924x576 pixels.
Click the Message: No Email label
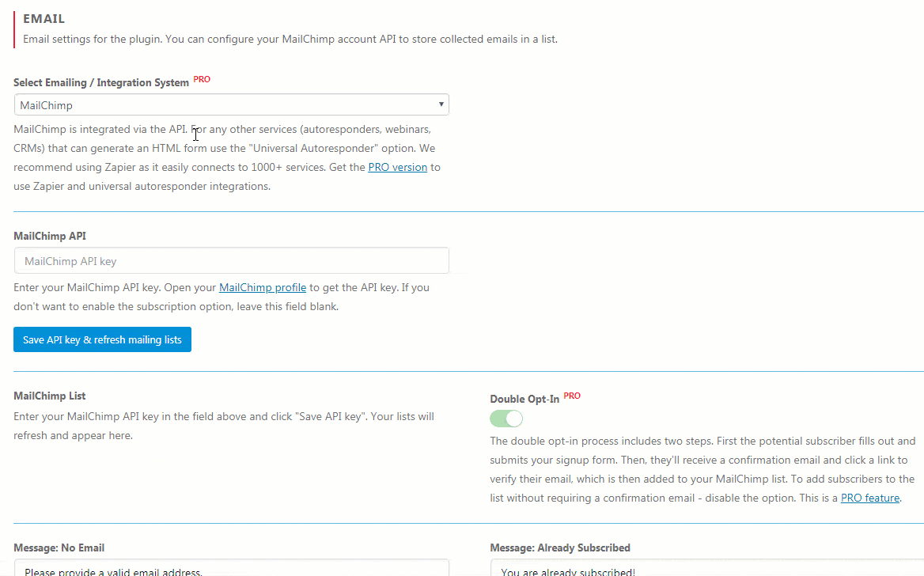point(59,548)
